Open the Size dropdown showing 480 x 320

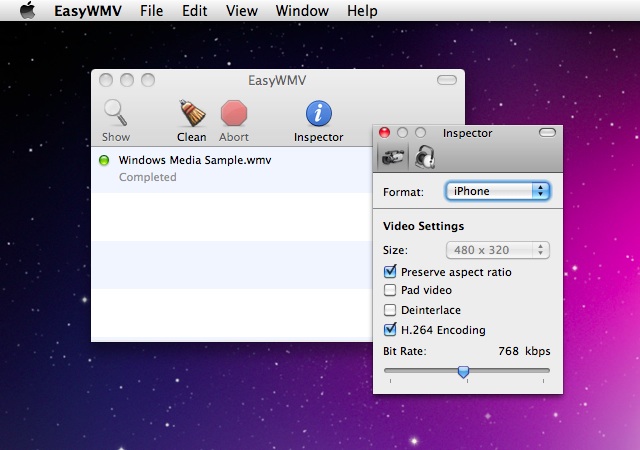click(x=498, y=251)
